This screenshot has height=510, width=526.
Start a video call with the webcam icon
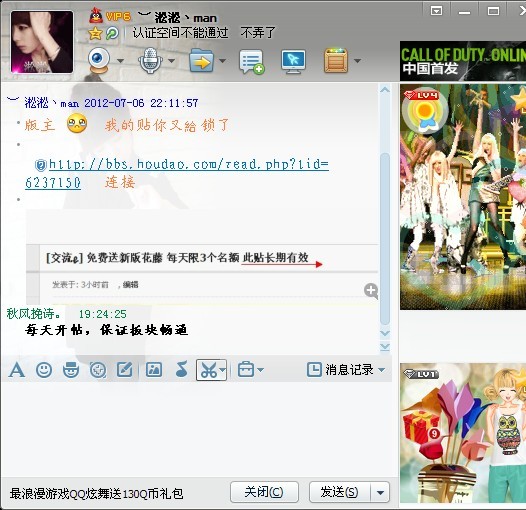point(99,60)
